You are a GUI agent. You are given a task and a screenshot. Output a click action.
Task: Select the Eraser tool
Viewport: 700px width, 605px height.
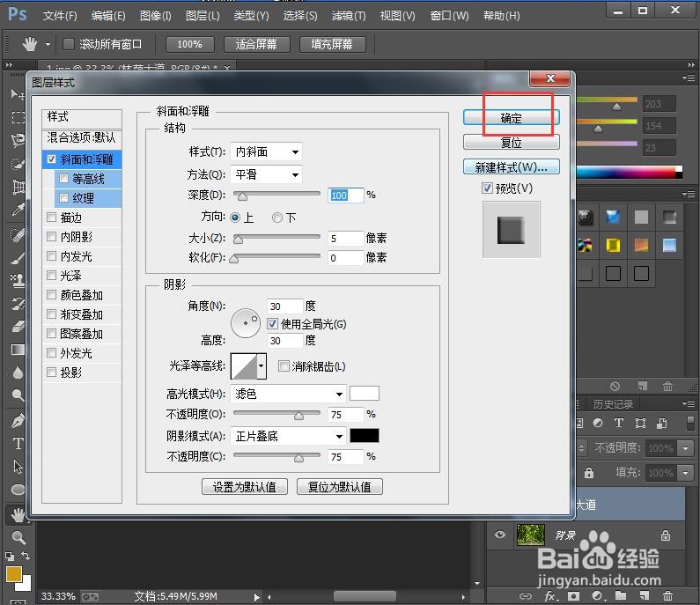click(x=18, y=327)
